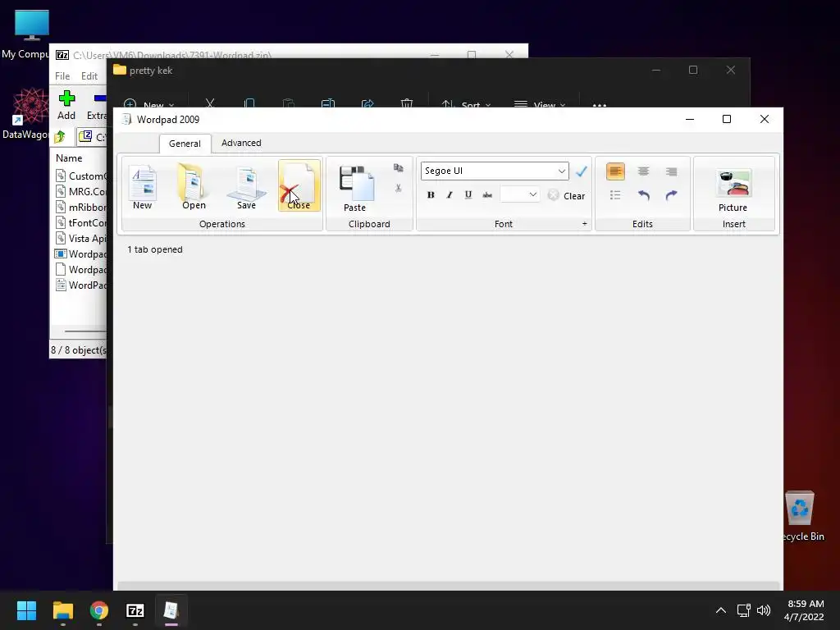Screen dimensions: 840x630
Task: Click the Name column header in 7-Zip
Action: pyautogui.click(x=69, y=158)
